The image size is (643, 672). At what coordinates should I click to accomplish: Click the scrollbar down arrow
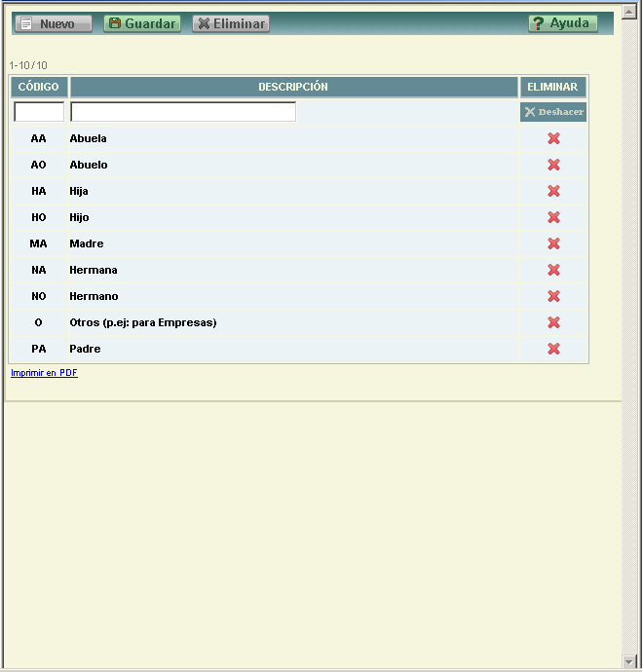(x=628, y=662)
